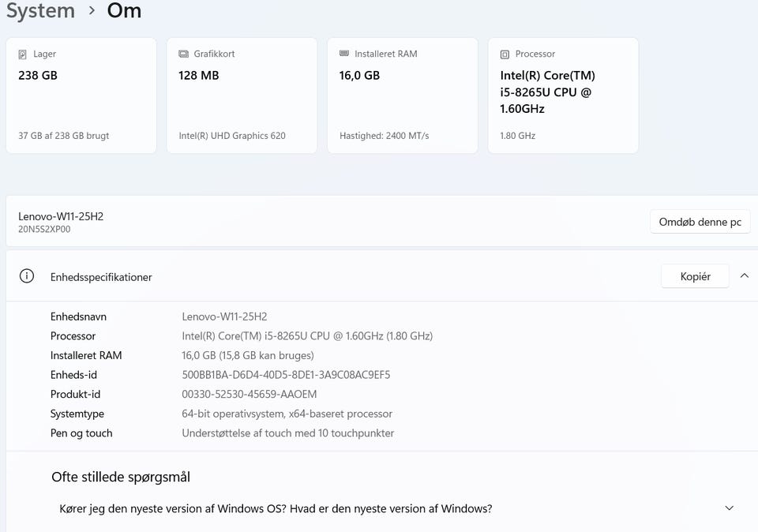Click the Intel(R) UHD Graphics 620 text
Screen dimensions: 758x532
point(232,136)
